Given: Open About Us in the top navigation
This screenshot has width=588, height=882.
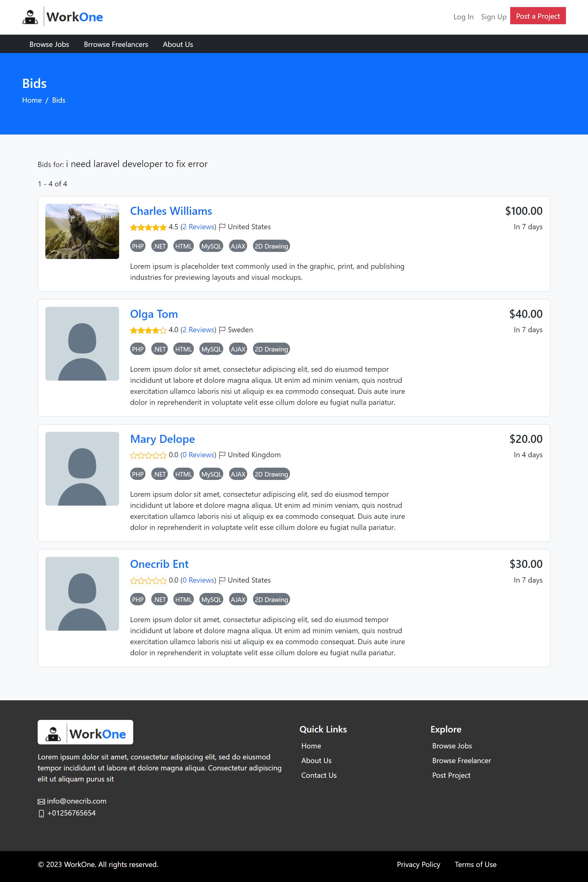Looking at the screenshot, I should [x=178, y=44].
